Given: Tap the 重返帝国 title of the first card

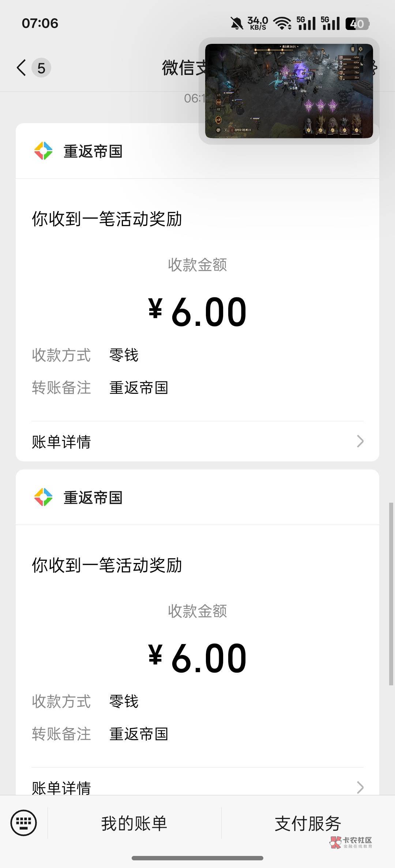Looking at the screenshot, I should point(93,151).
